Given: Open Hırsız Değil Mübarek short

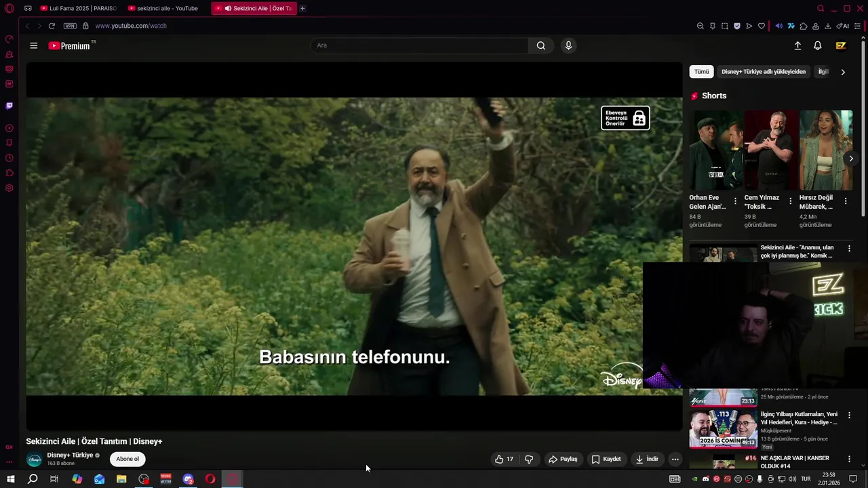Looking at the screenshot, I should click(826, 150).
